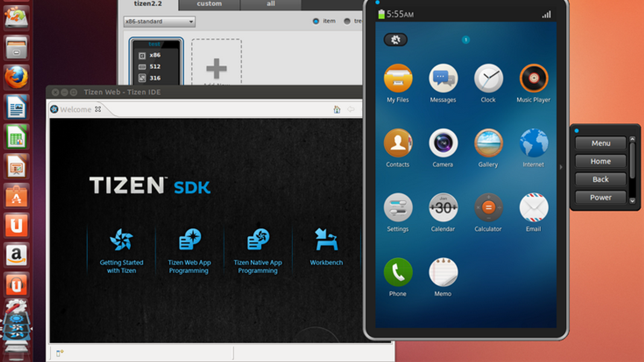Viewport: 644px width, 362px height.
Task: Click the emulator Home key button
Action: (601, 161)
